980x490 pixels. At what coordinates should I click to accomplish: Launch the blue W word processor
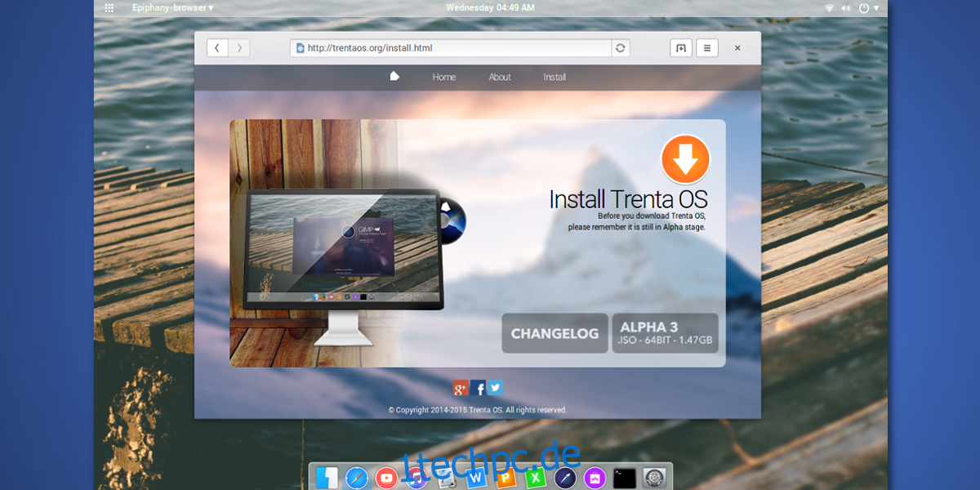point(475,479)
